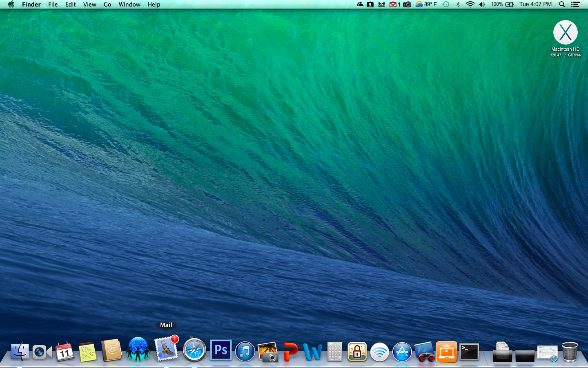Open the orange laptop wireless sharing app

click(x=447, y=352)
